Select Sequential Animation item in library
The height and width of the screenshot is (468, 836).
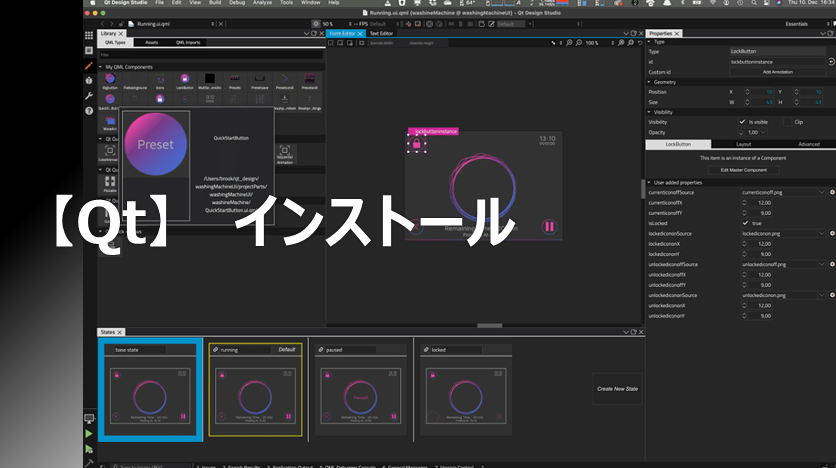point(285,154)
